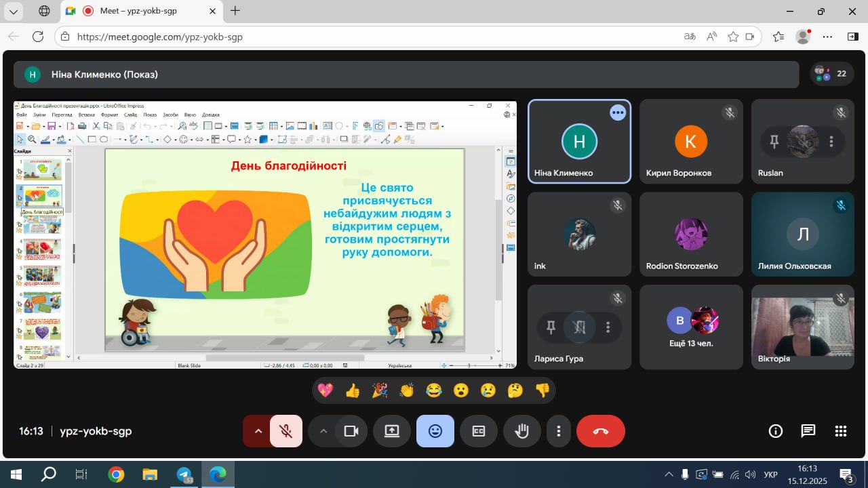Show all 22 participants

pyautogui.click(x=832, y=74)
